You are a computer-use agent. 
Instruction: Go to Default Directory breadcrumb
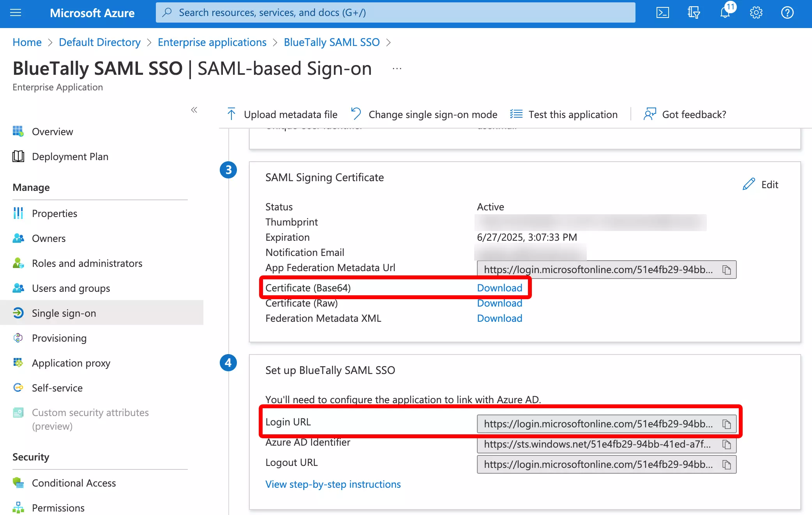tap(100, 42)
